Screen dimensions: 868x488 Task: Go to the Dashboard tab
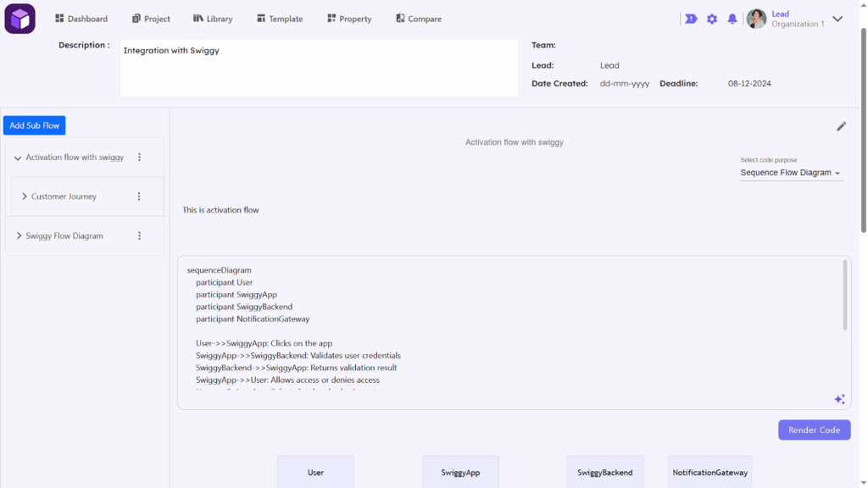point(81,19)
